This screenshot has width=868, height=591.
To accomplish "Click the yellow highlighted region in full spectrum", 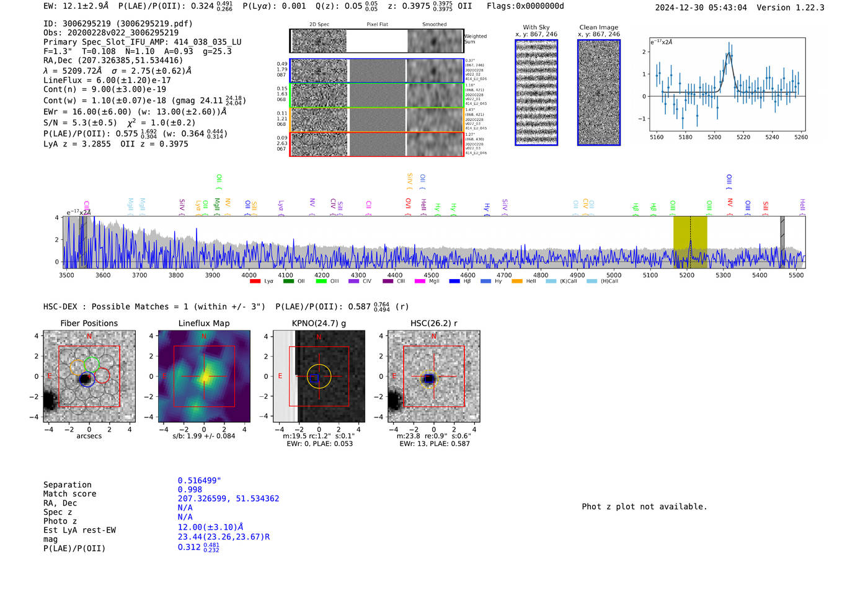I will [690, 242].
